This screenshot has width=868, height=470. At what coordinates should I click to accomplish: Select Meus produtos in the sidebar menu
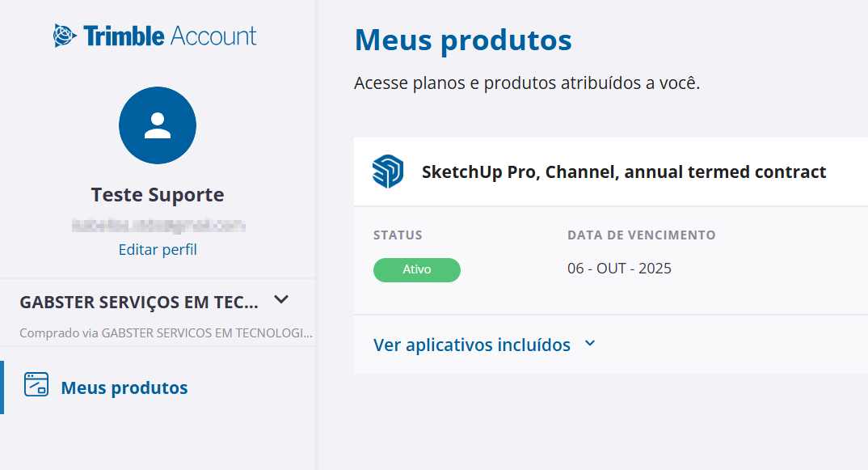(x=124, y=388)
